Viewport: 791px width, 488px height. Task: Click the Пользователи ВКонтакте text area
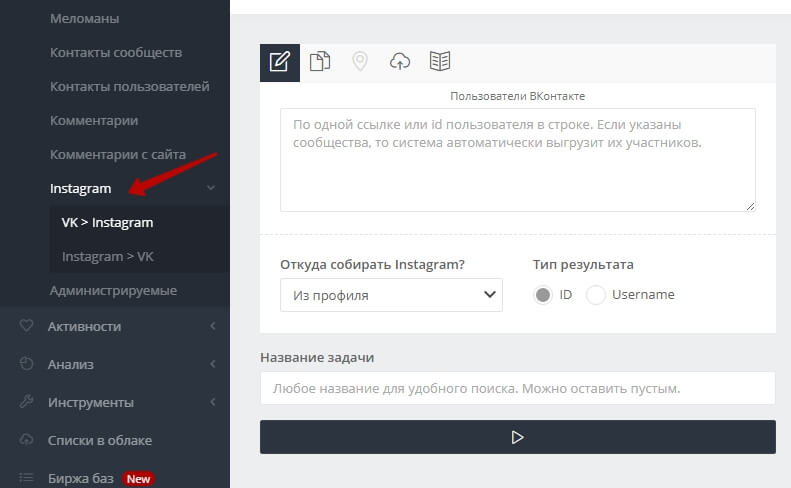click(517, 160)
